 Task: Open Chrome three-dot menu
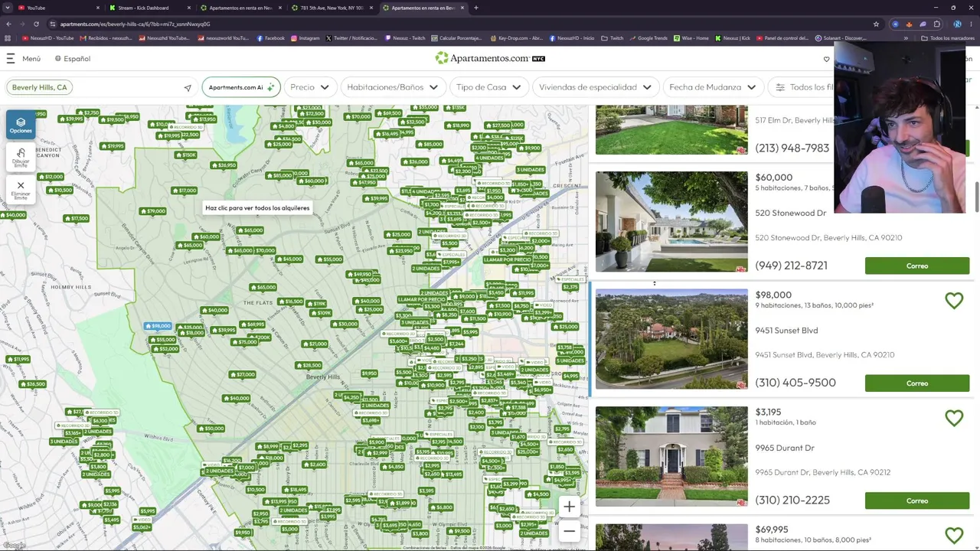click(x=972, y=24)
